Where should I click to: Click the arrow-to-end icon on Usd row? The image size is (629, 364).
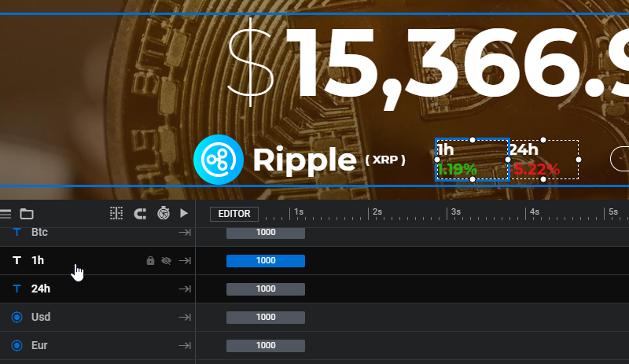point(185,318)
